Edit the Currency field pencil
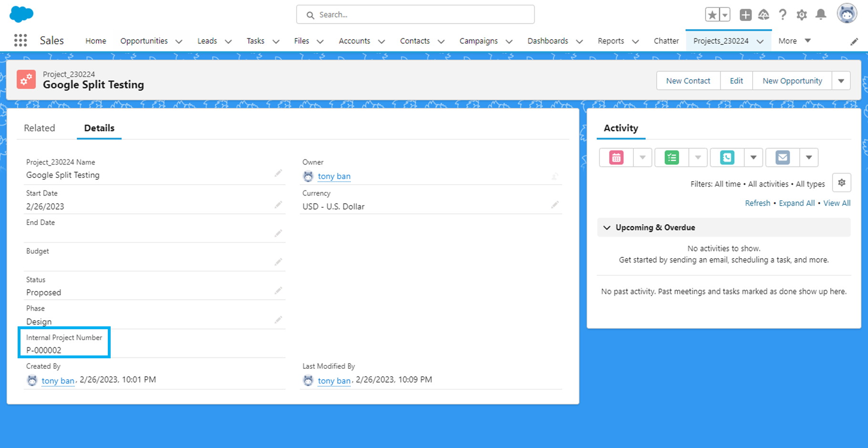868x448 pixels. [x=555, y=205]
